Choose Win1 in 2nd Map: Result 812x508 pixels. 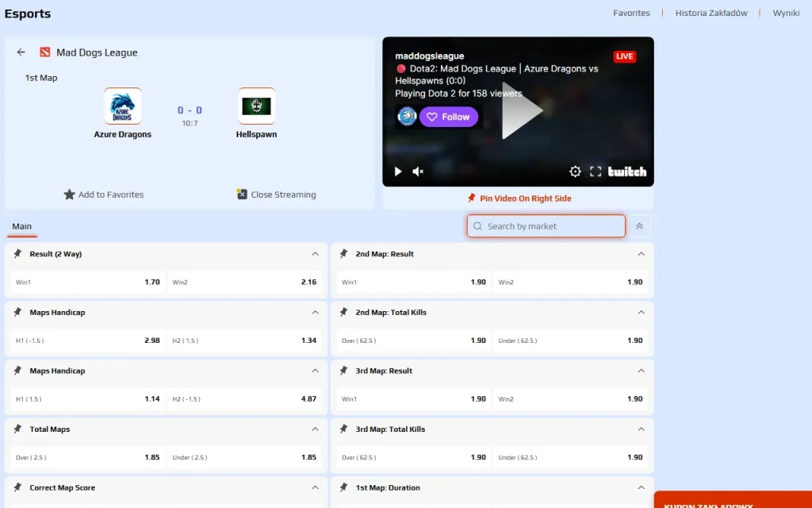click(413, 282)
